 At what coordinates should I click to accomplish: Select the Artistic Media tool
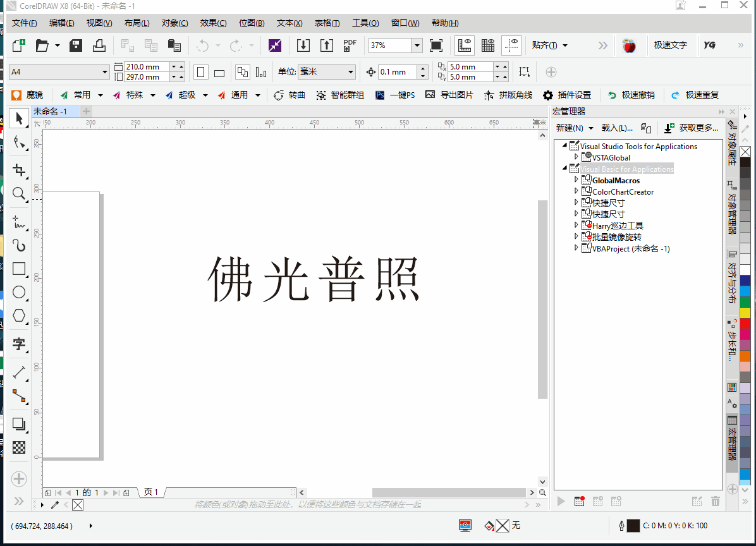point(19,245)
